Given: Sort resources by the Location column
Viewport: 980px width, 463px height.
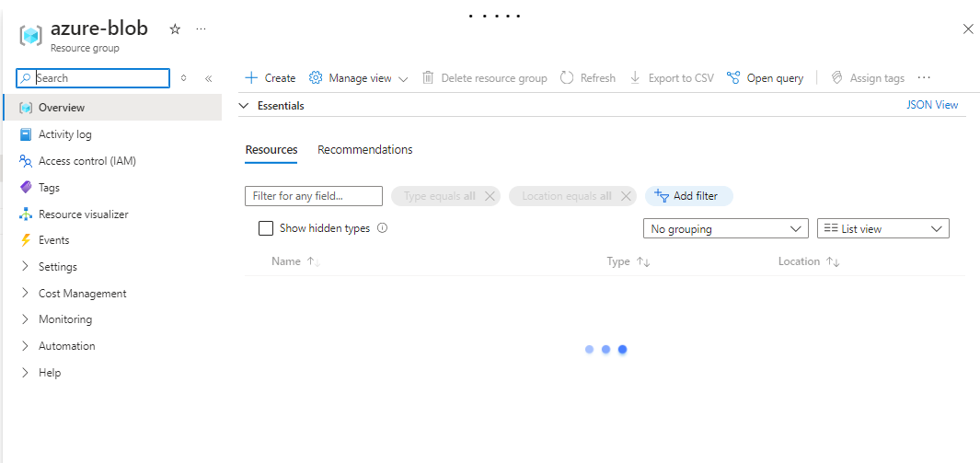Looking at the screenshot, I should click(x=809, y=261).
